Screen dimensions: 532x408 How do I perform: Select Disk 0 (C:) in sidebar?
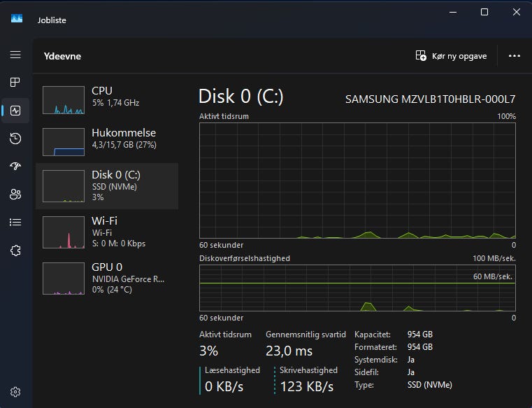107,186
